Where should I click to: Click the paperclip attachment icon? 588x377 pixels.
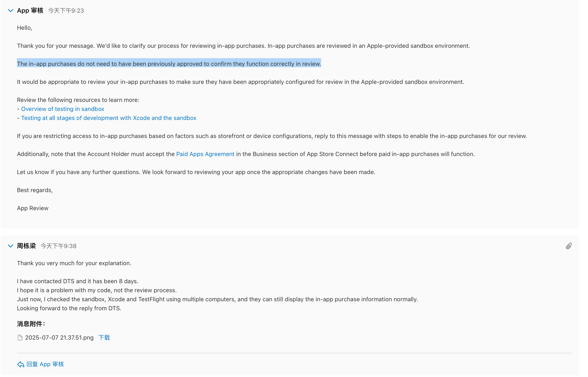point(568,246)
